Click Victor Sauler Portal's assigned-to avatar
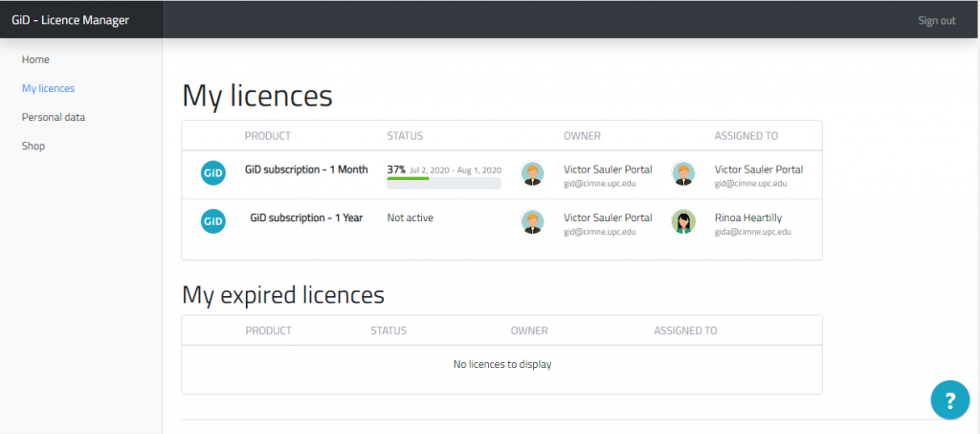This screenshot has width=980, height=434. click(683, 173)
